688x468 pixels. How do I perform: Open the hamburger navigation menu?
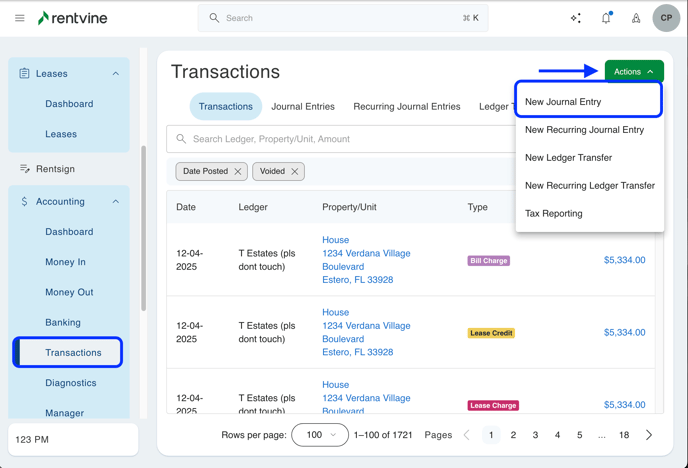(19, 18)
